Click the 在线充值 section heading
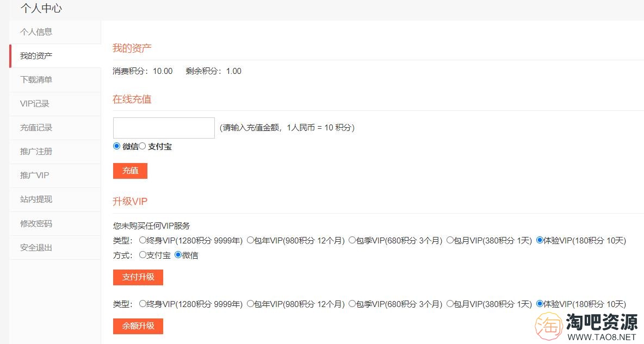This screenshot has height=344, width=644. (x=132, y=99)
